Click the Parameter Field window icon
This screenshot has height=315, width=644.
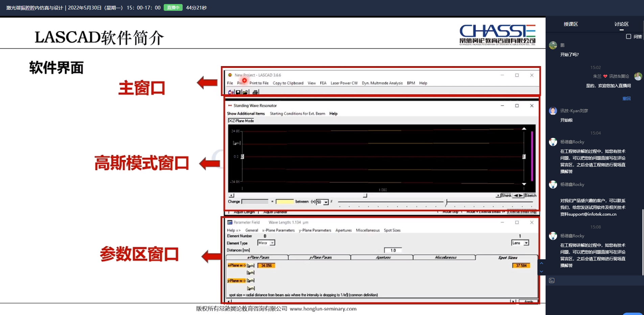click(x=230, y=222)
